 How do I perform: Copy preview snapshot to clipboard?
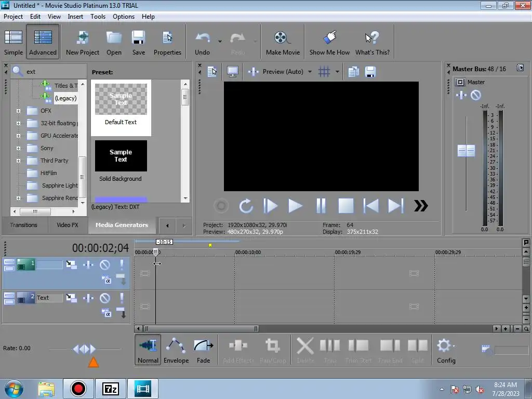(x=353, y=72)
